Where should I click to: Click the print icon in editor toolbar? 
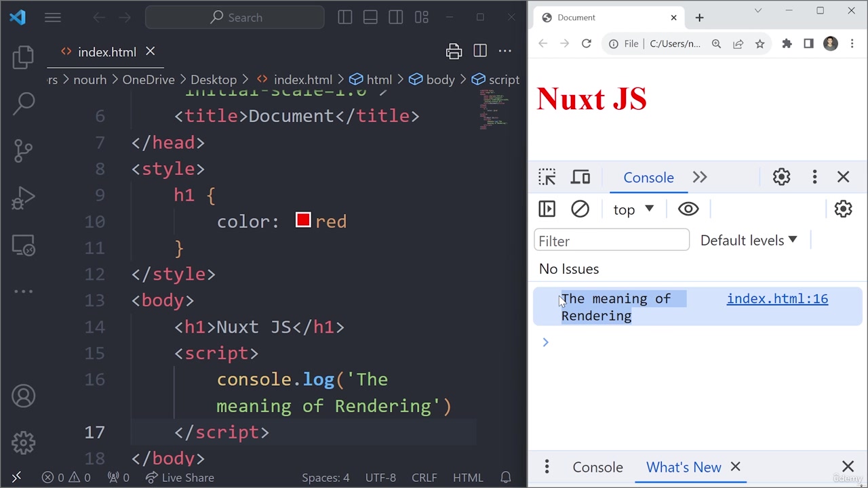pos(454,52)
